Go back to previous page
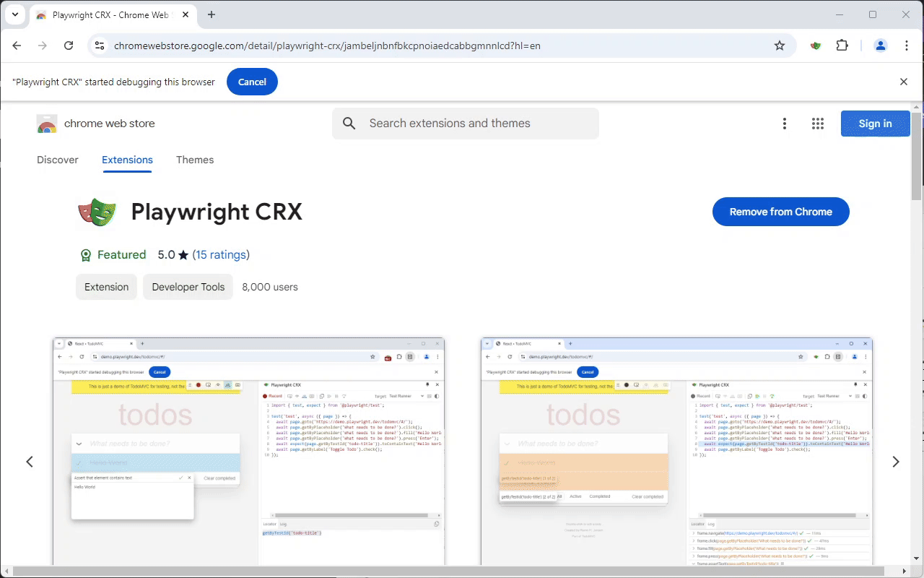 pos(17,46)
